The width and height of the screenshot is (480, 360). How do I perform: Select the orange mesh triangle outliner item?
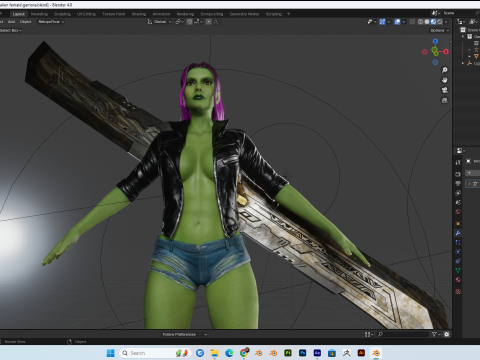pyautogui.click(x=476, y=56)
